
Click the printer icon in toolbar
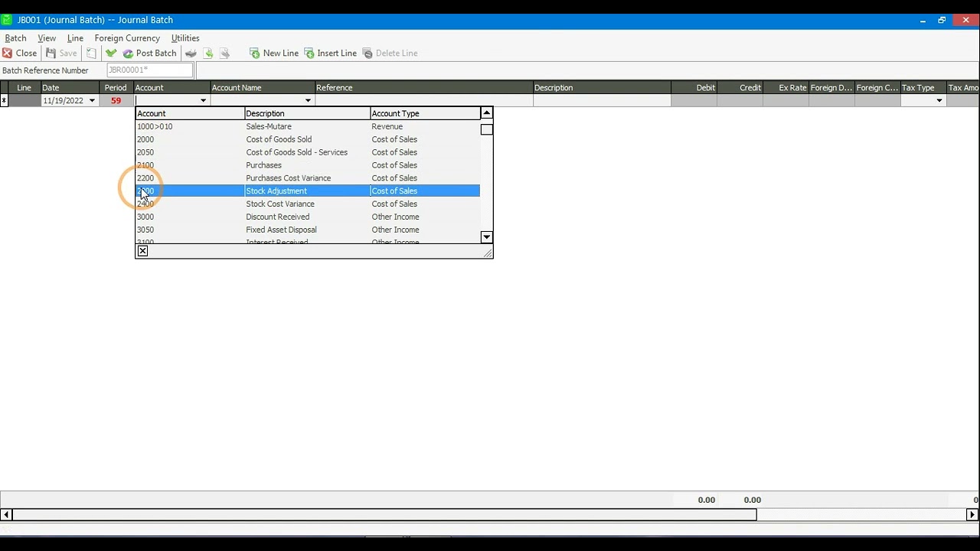[191, 54]
